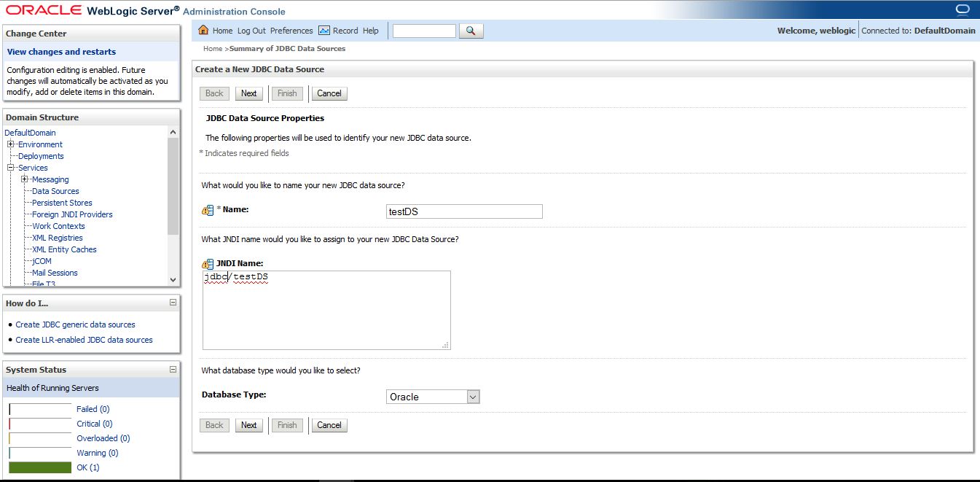The height and width of the screenshot is (482, 980).
Task: Expand the Messaging tree node
Action: 25,179
